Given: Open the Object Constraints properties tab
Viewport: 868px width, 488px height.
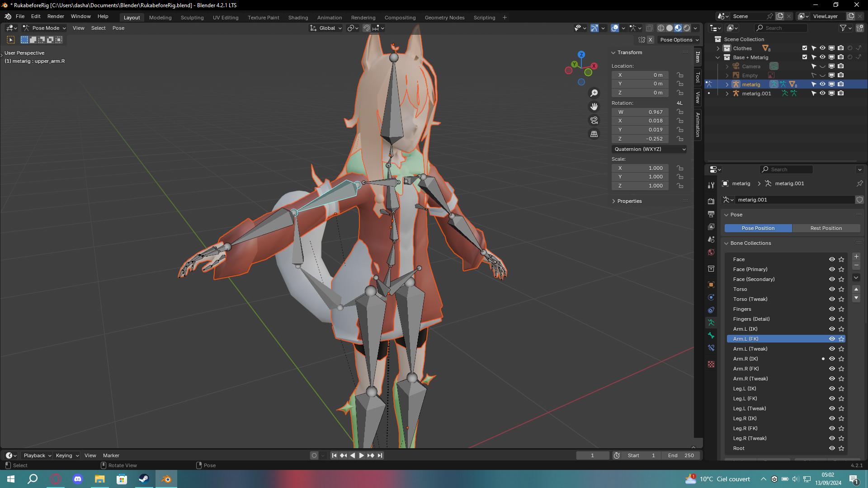Looking at the screenshot, I should click(711, 310).
